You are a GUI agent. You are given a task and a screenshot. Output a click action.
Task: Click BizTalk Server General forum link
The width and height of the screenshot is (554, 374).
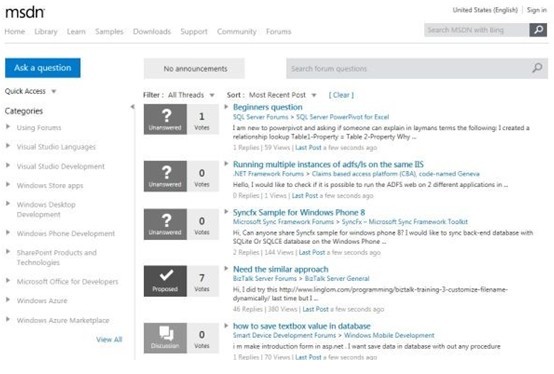[337, 278]
